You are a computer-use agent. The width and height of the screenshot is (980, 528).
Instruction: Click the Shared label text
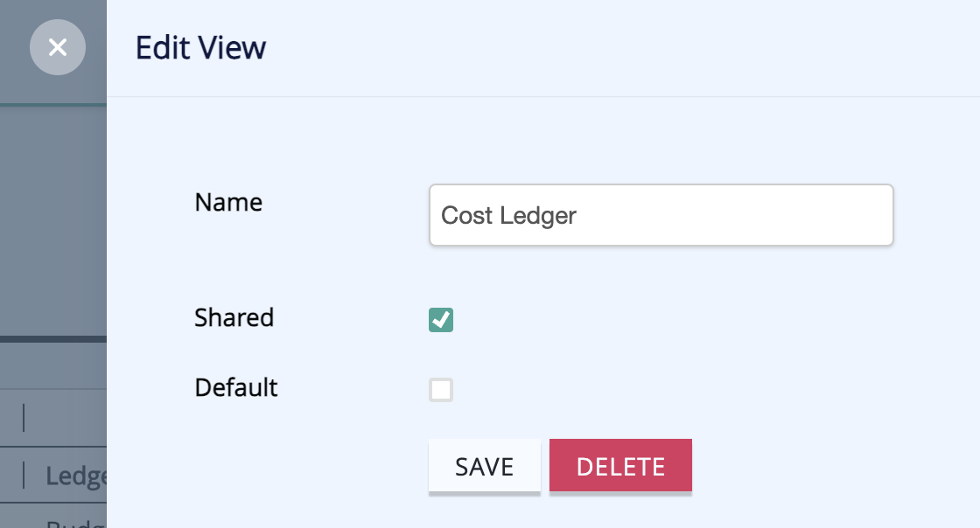point(234,317)
